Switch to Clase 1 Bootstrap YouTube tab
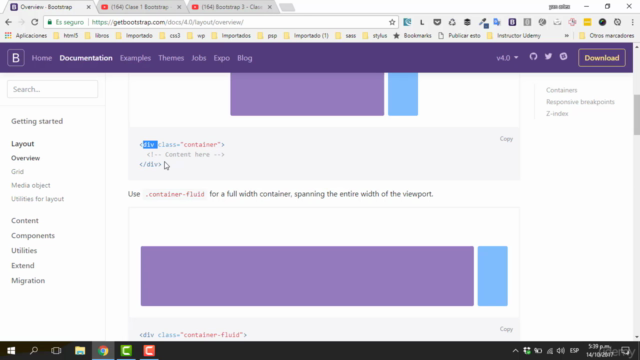Viewport: 640px width, 360px height. pyautogui.click(x=141, y=7)
